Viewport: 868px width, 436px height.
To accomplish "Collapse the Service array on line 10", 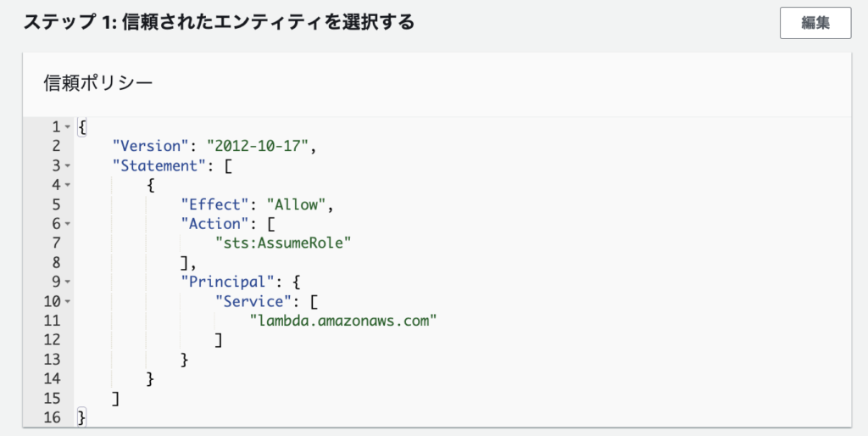I will tap(67, 301).
